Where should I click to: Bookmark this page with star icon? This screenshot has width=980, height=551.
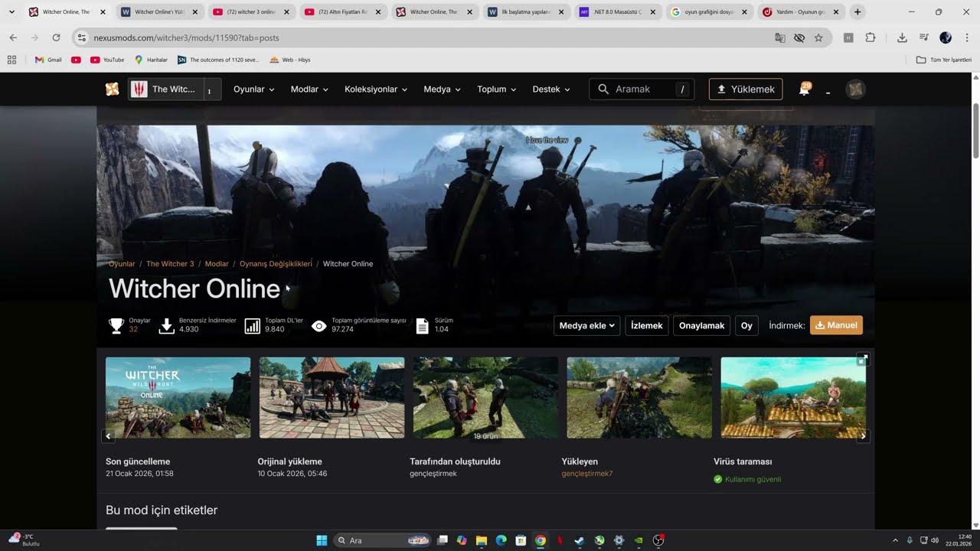(x=818, y=37)
